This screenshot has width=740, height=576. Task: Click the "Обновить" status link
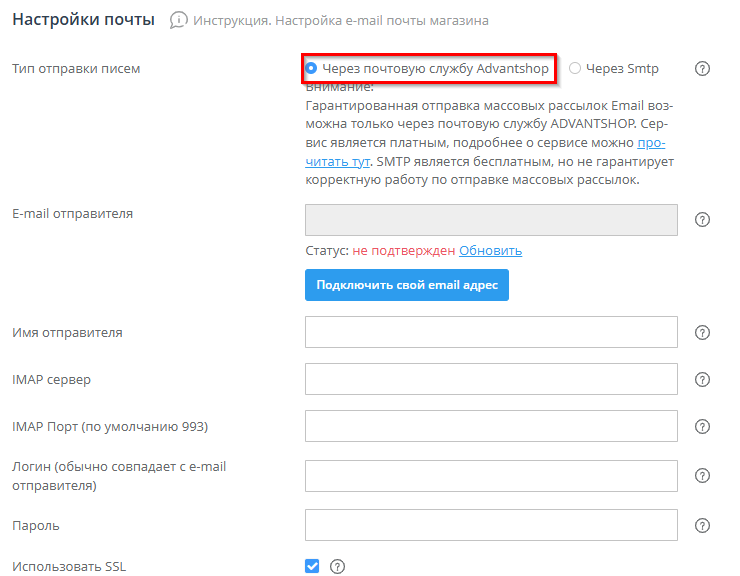490,250
